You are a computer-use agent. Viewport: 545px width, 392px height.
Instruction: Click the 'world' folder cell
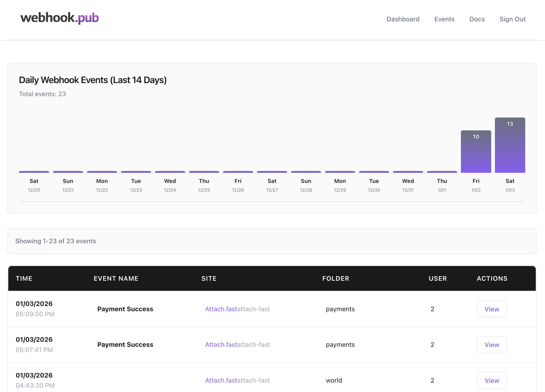tap(334, 380)
